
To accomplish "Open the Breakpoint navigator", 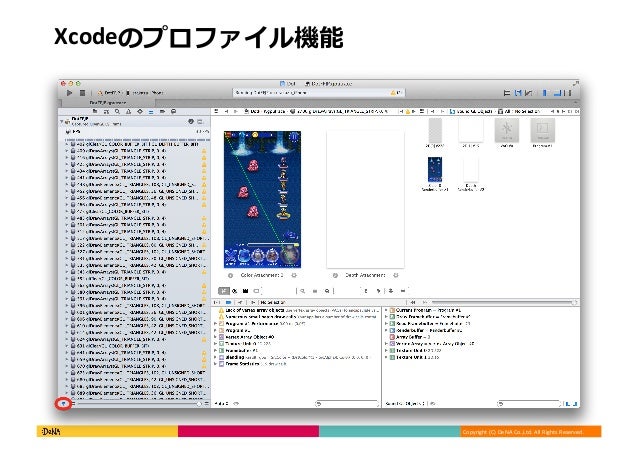I will tap(162, 111).
